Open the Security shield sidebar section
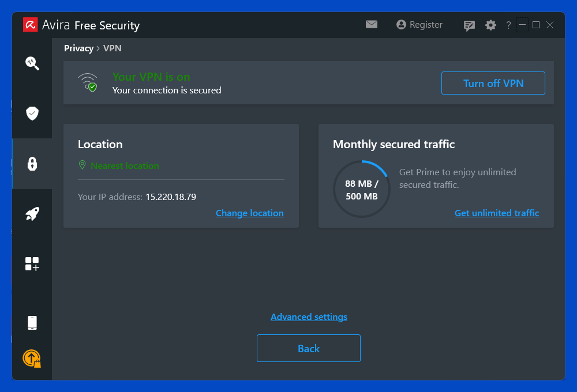The image size is (577, 392). click(x=32, y=113)
